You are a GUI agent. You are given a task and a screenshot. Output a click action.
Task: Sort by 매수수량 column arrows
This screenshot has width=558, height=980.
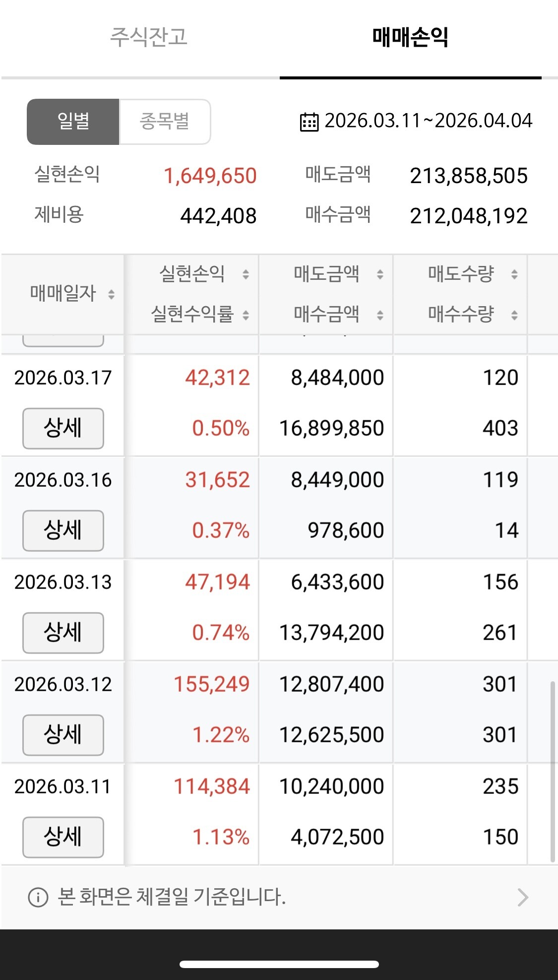click(514, 315)
